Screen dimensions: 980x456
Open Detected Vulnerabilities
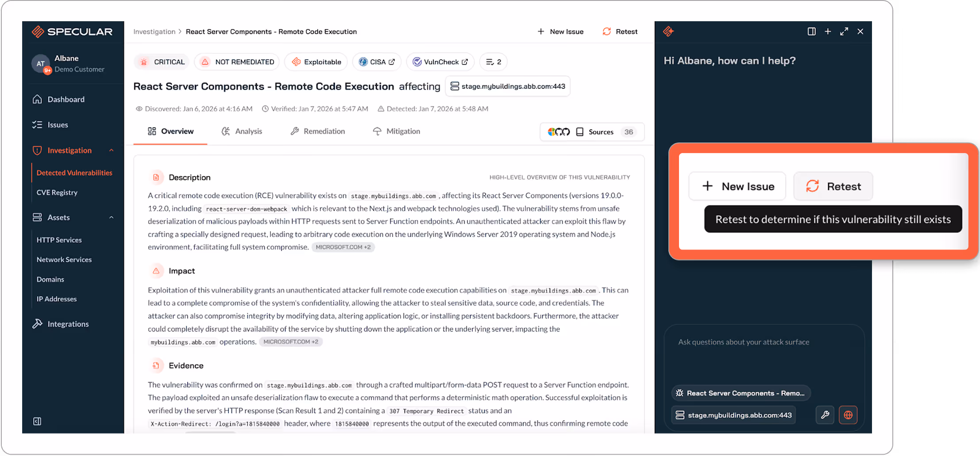[74, 172]
